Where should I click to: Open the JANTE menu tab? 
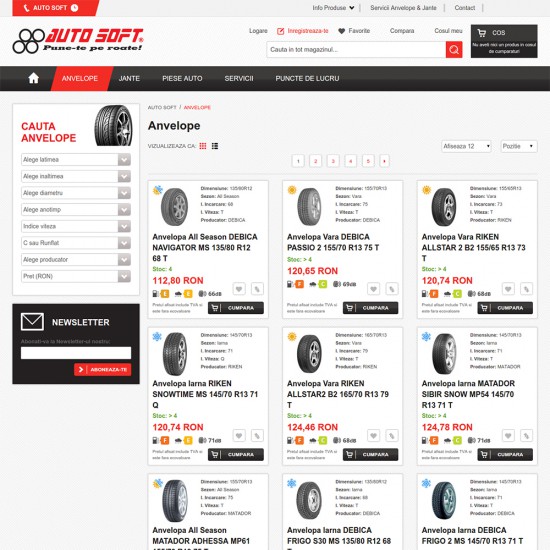tap(129, 79)
